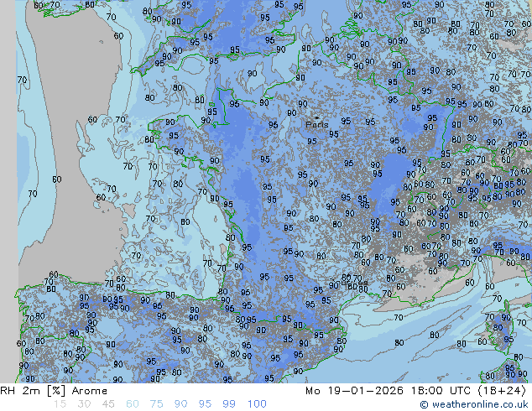The image size is (532, 411).
Task: Choose the 99 percent legend value
Action: 229,404
